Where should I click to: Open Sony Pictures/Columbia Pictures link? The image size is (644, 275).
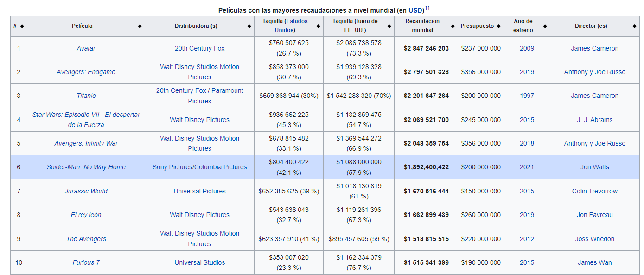[200, 167]
